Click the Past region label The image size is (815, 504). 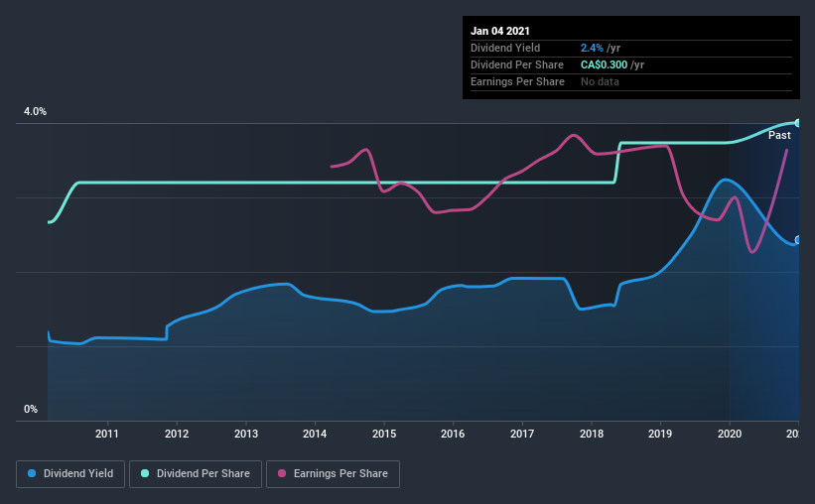pyautogui.click(x=779, y=135)
